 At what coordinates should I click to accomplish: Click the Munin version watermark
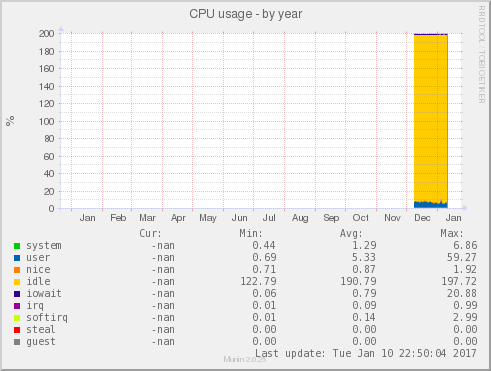click(245, 359)
